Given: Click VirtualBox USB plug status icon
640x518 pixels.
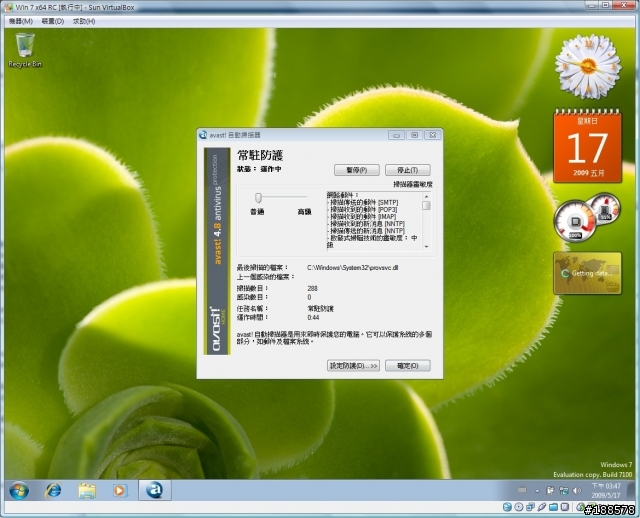Looking at the screenshot, I should tap(542, 507).
